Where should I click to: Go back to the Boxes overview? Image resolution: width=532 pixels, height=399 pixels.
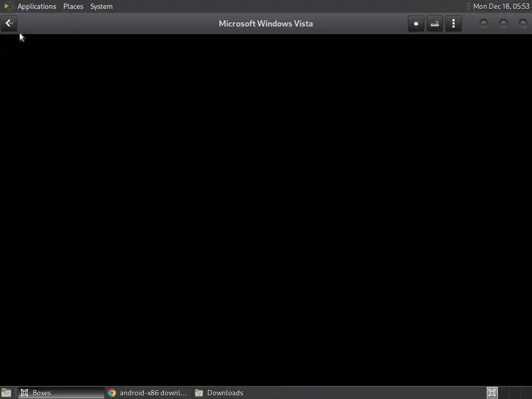coord(9,23)
